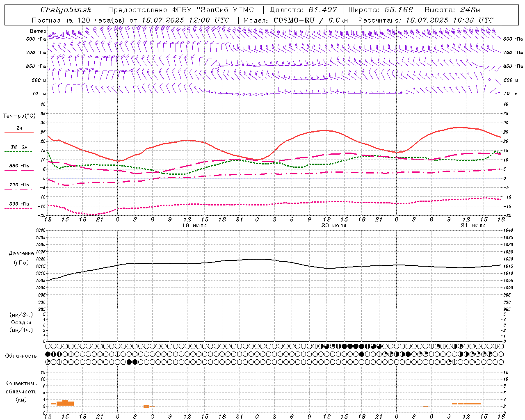
Task: Click the 'Высота: 243м' elevation text
Action: click(x=452, y=10)
